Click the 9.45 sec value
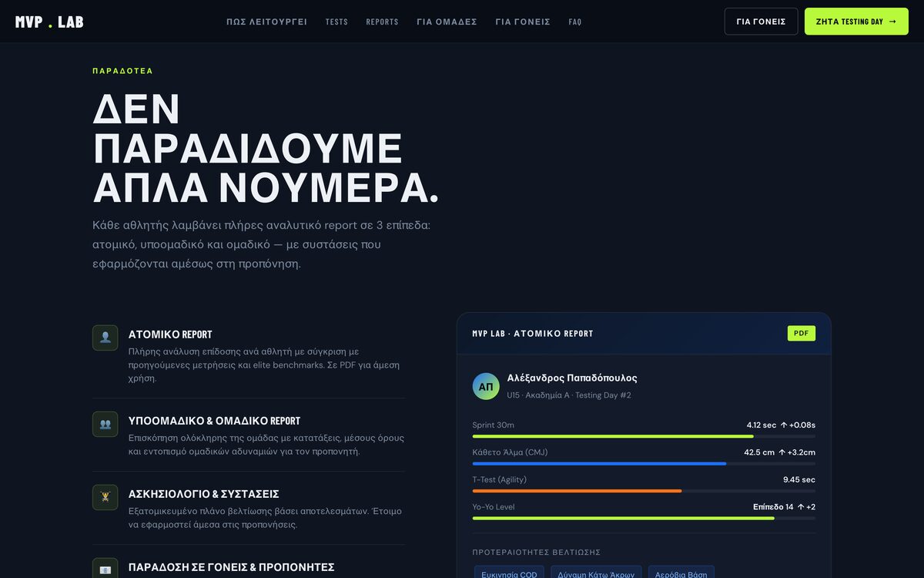Viewport: 924px width, 578px height. point(799,479)
